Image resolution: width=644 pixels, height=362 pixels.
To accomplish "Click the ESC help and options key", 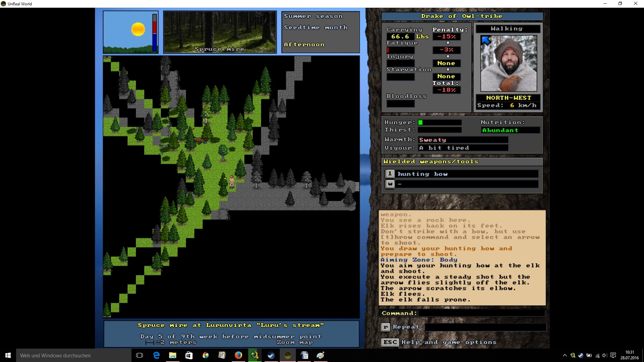I will coord(390,342).
